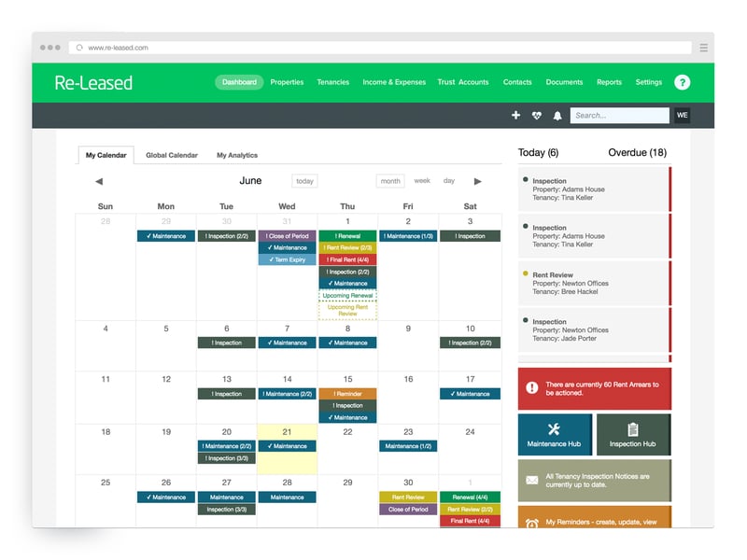This screenshot has width=747, height=560.
Task: Open the browser hamburger menu
Action: pyautogui.click(x=703, y=48)
